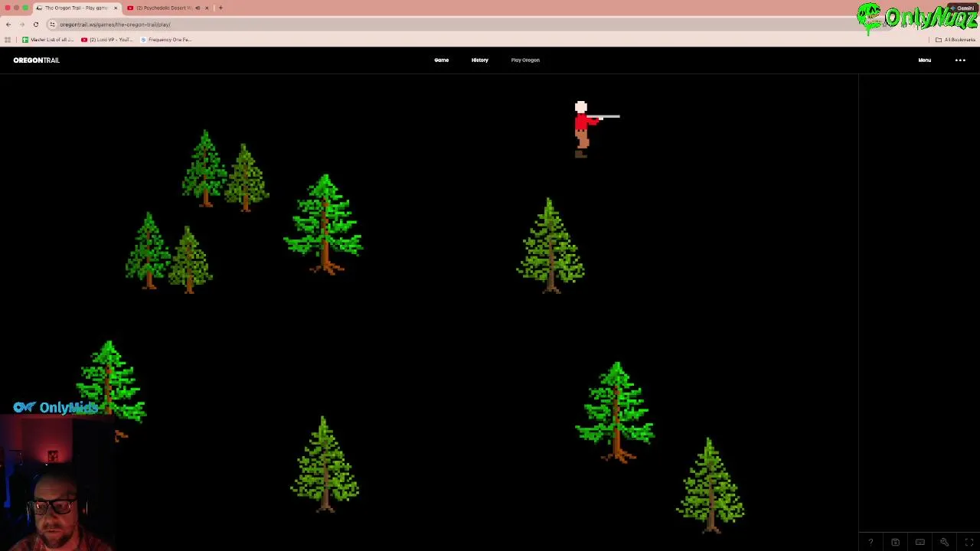
Task: Open the History nav item
Action: point(480,60)
